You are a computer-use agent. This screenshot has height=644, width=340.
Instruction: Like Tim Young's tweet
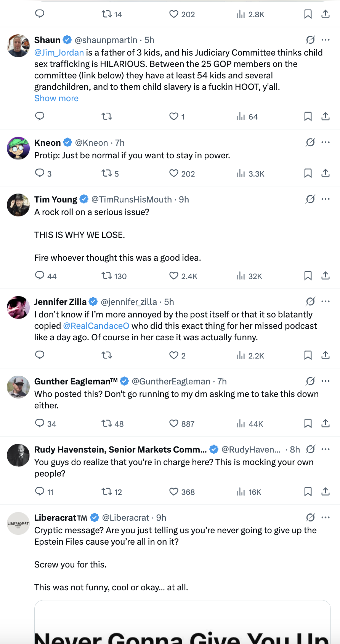[174, 276]
